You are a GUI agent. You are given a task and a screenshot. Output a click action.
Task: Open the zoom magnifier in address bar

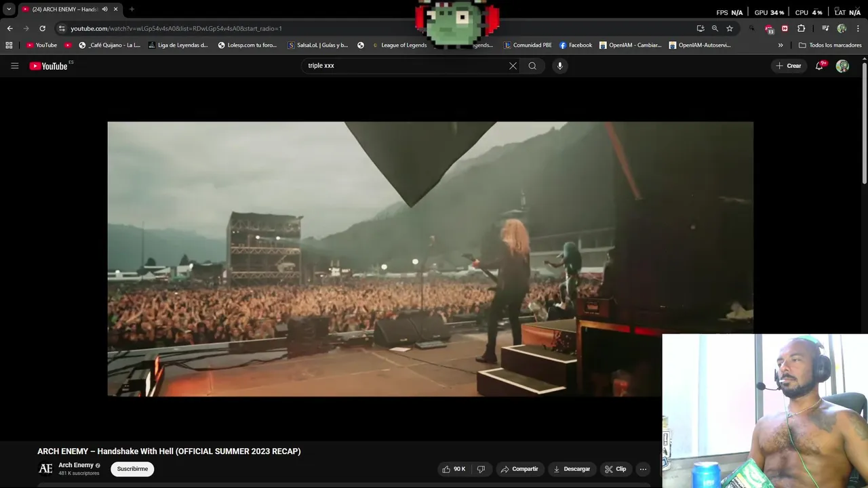pos(715,28)
